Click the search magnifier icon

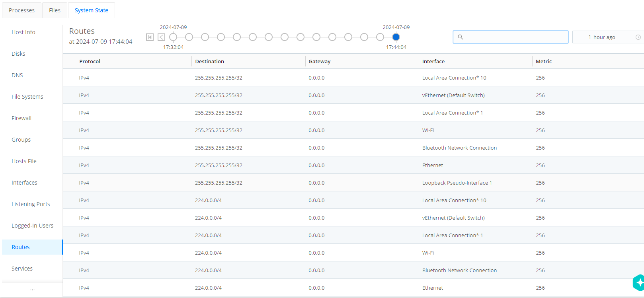tap(460, 37)
